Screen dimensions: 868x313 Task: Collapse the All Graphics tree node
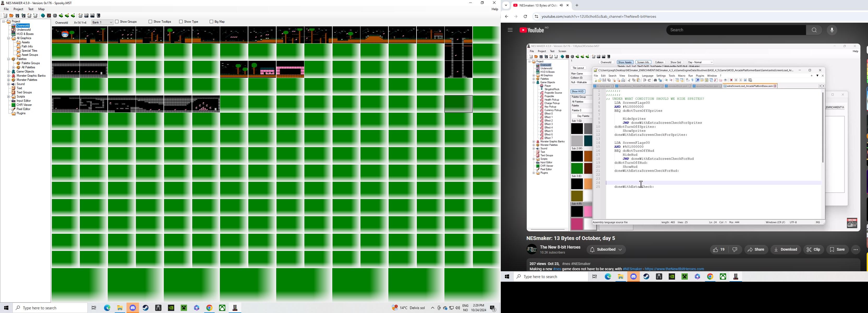pyautogui.click(x=8, y=38)
